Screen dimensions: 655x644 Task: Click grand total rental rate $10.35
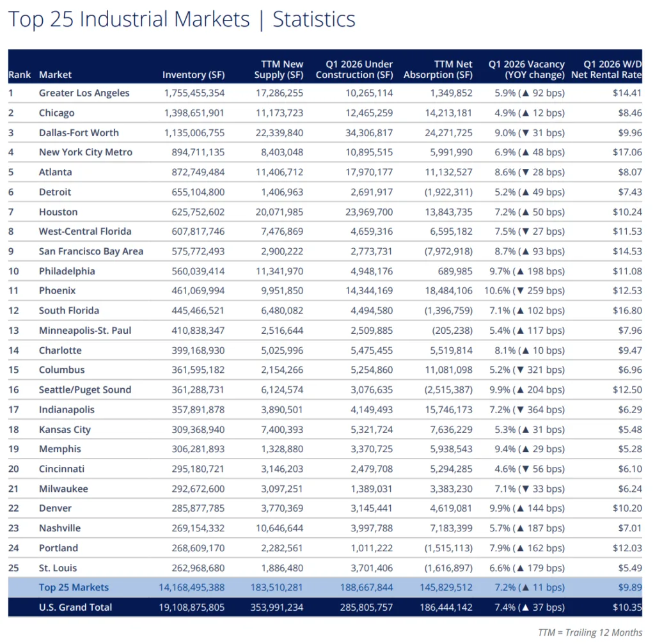pos(627,608)
